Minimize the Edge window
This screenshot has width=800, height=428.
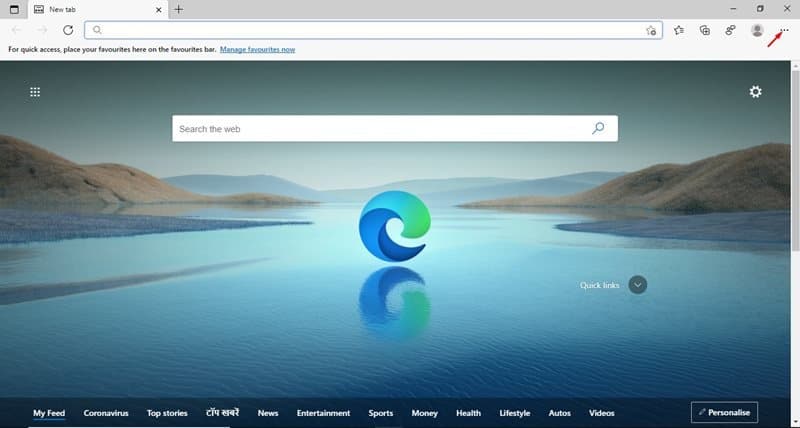pos(734,9)
